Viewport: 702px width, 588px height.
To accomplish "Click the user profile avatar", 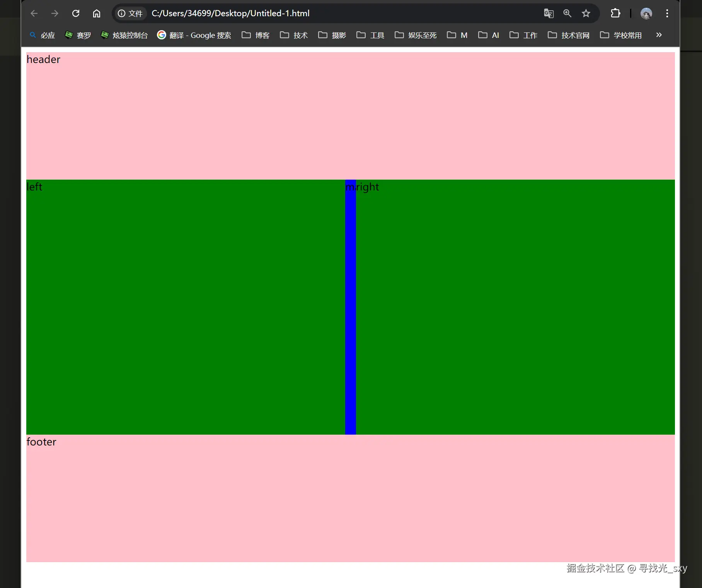I will coord(646,13).
